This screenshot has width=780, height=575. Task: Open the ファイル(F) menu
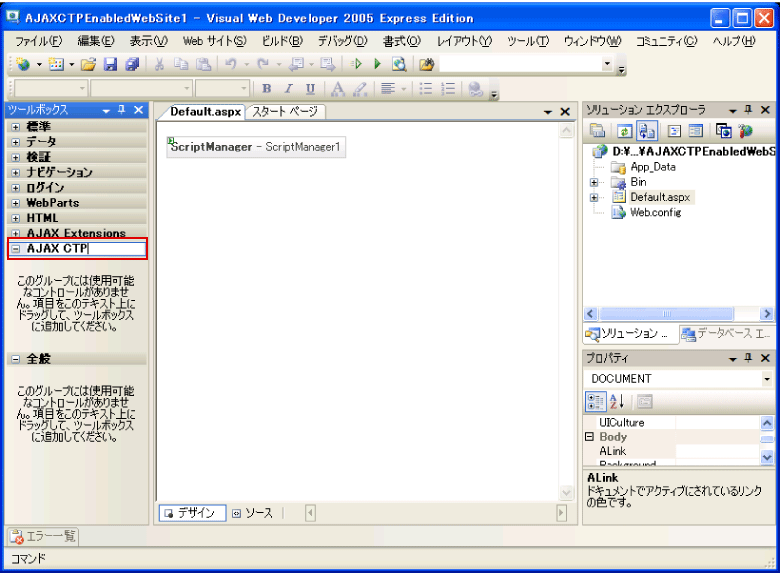click(x=38, y=41)
